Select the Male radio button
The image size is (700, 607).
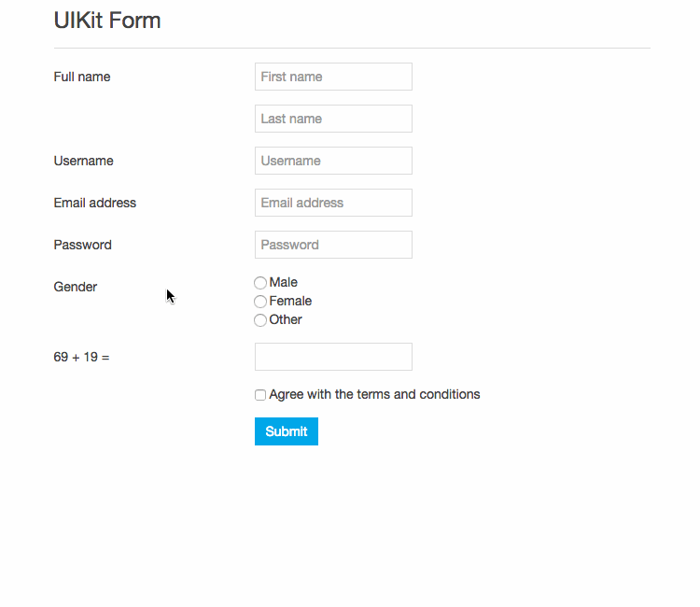pyautogui.click(x=260, y=283)
